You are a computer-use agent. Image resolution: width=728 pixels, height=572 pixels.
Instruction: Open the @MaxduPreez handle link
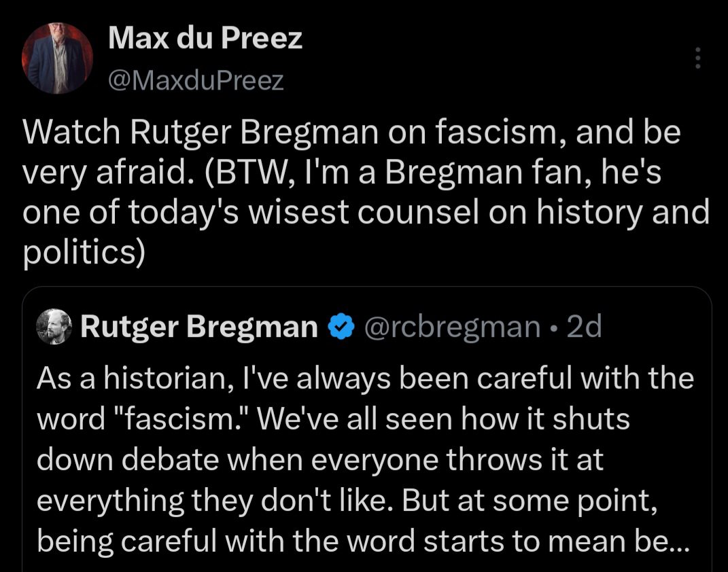[x=196, y=82]
